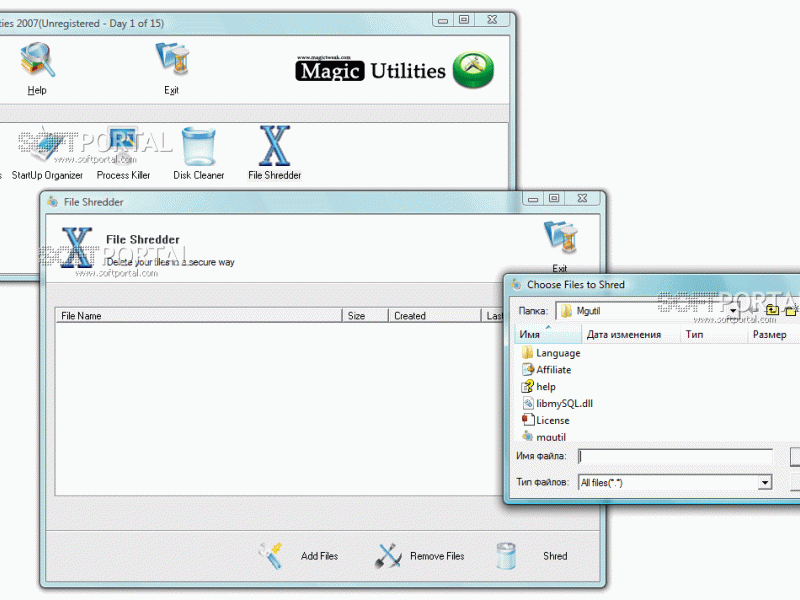Click the green Magic Utilities logo orb
800x600 pixels.
[x=473, y=70]
